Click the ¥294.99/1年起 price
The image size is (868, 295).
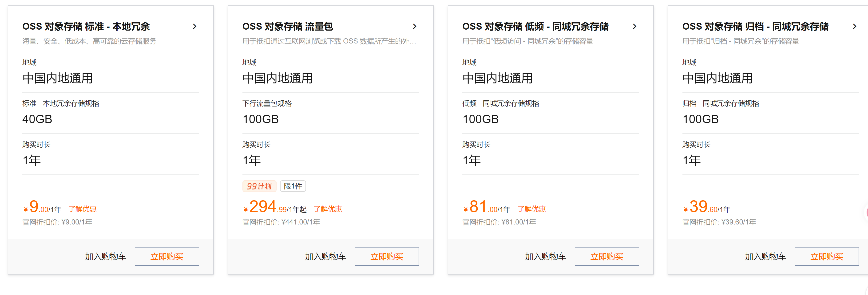pos(275,206)
